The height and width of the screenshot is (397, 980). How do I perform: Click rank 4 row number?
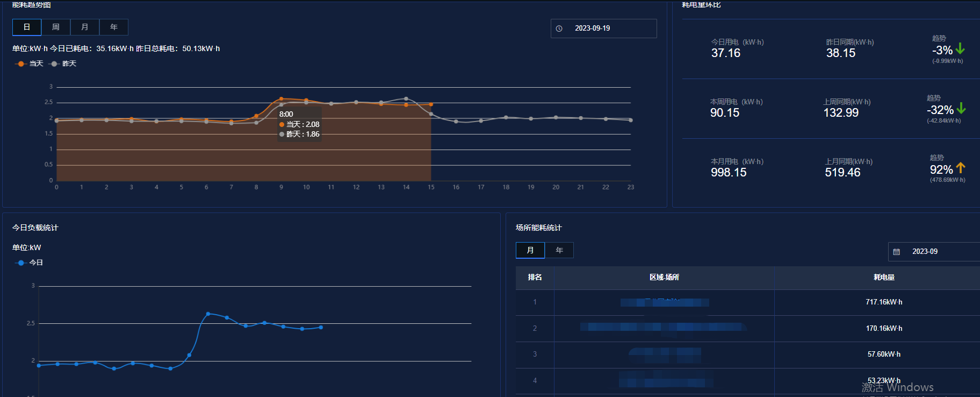535,381
